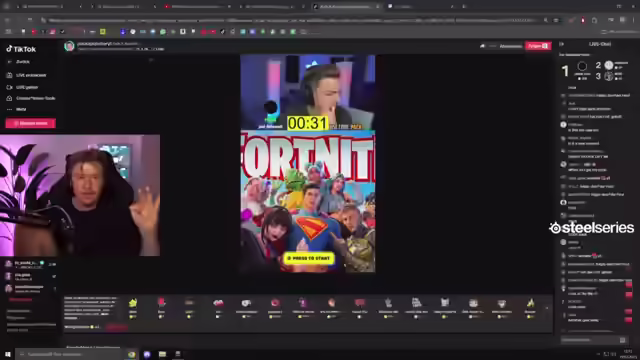The width and height of the screenshot is (640, 360).
Task: Click the browser address bar
Action: [294, 20]
